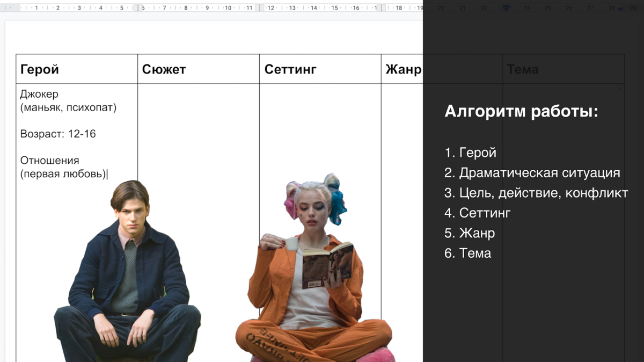The height and width of the screenshot is (362, 644).
Task: Click the "Сеттинг" table header cell
Action: click(x=320, y=69)
